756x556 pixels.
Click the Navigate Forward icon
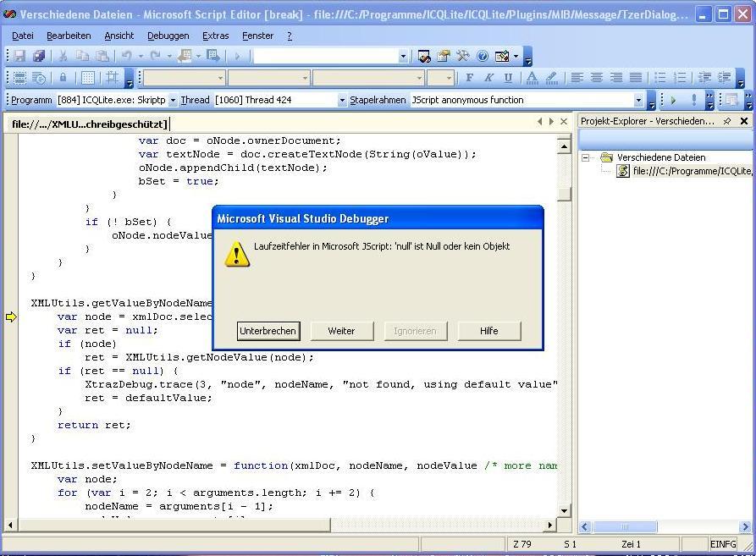212,57
